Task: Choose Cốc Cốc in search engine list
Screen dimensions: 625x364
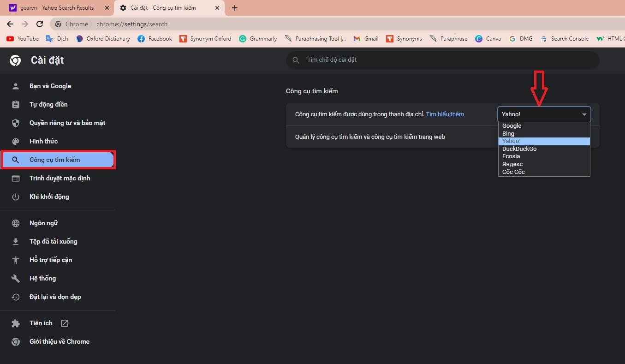Action: click(x=544, y=172)
